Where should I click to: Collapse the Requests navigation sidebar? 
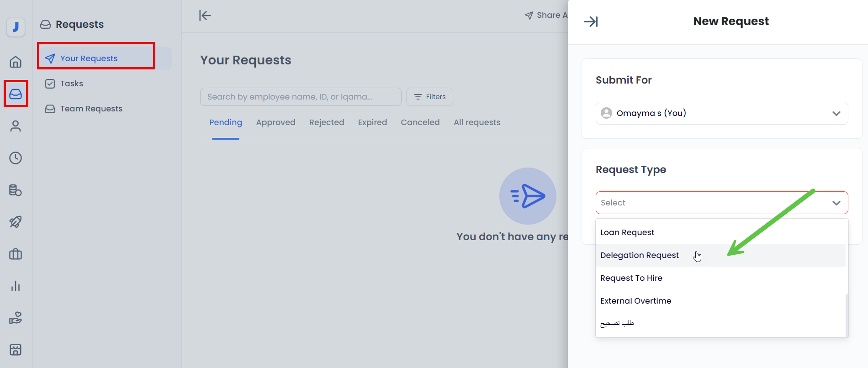205,16
